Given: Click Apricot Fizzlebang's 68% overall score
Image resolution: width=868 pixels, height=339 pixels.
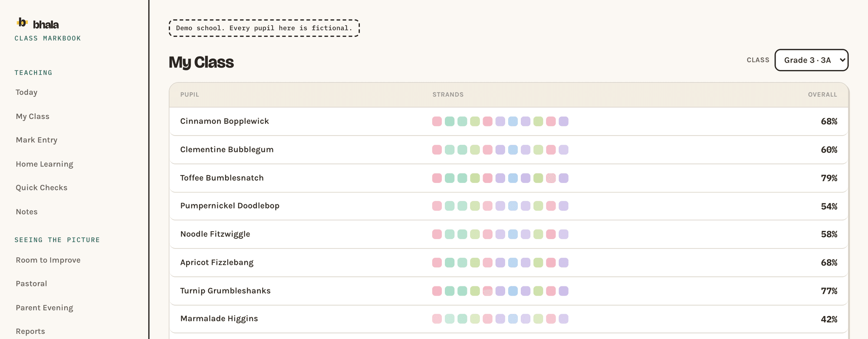Looking at the screenshot, I should tap(829, 263).
